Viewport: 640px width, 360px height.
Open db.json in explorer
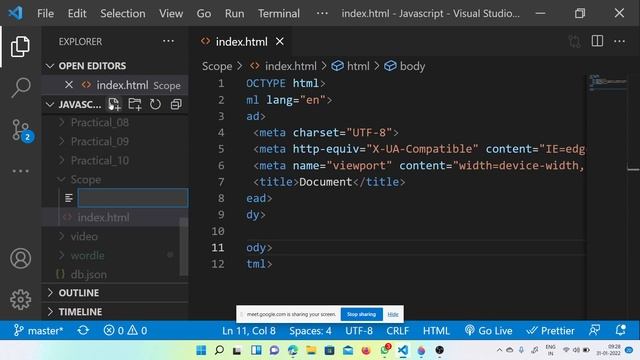88,274
